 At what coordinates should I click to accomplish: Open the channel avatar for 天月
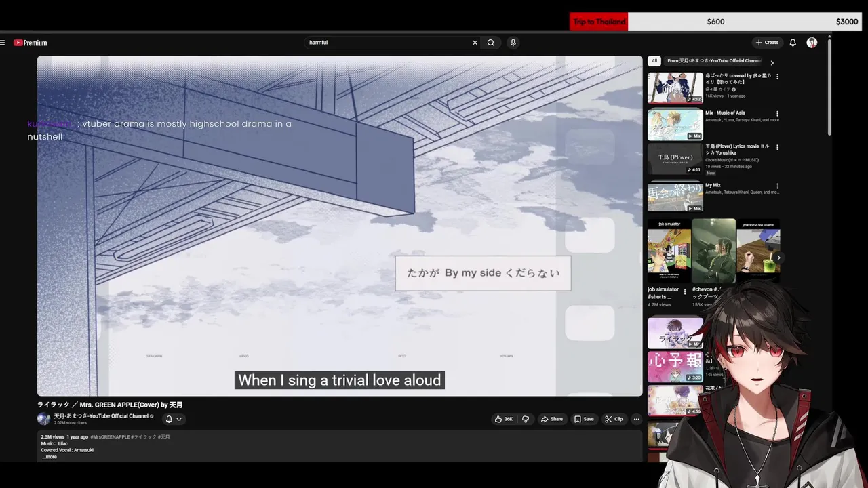[43, 419]
